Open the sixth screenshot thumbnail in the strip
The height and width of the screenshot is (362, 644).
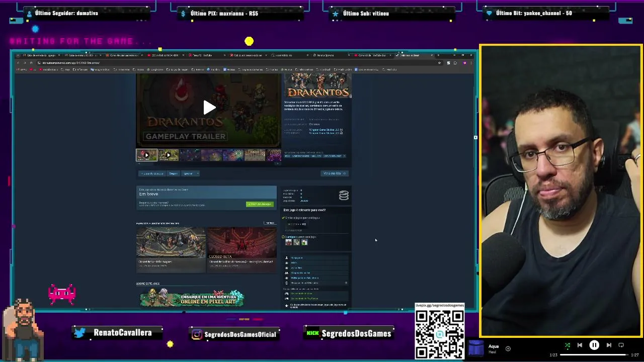click(255, 155)
